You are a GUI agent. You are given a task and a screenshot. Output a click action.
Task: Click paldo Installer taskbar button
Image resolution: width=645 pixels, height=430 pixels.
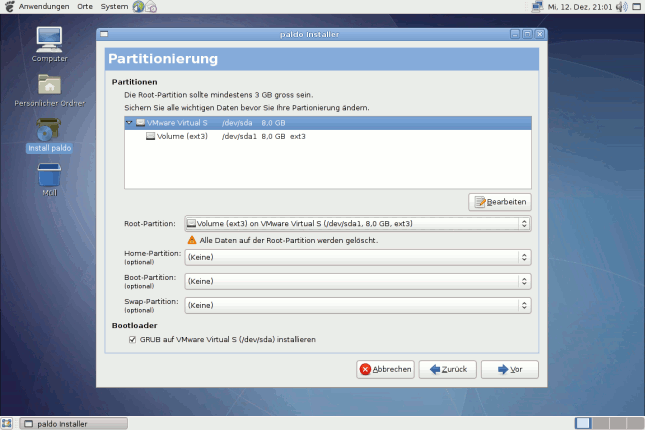pyautogui.click(x=74, y=423)
